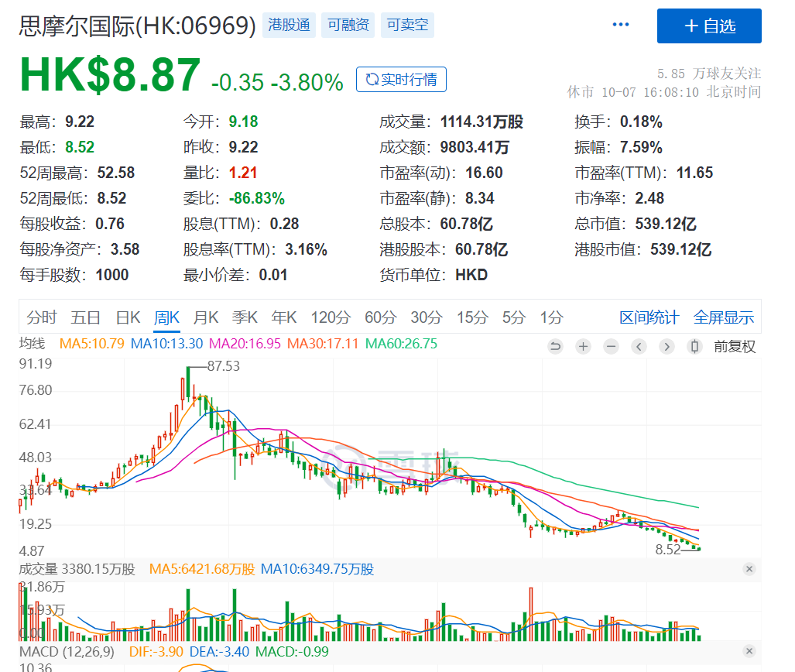Open 全屏显示 fullscreen chart link
The image size is (795, 672).
[724, 317]
